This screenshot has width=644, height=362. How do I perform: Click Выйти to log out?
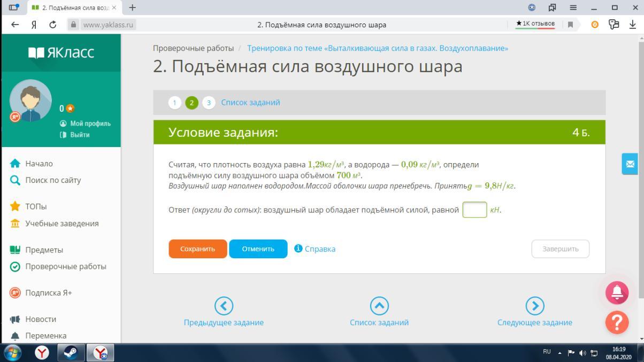[x=75, y=135]
